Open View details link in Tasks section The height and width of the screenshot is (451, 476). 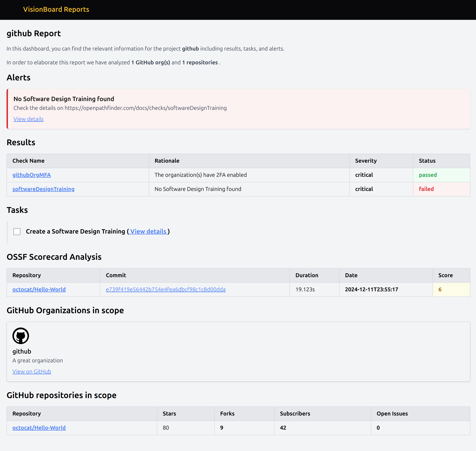(148, 231)
